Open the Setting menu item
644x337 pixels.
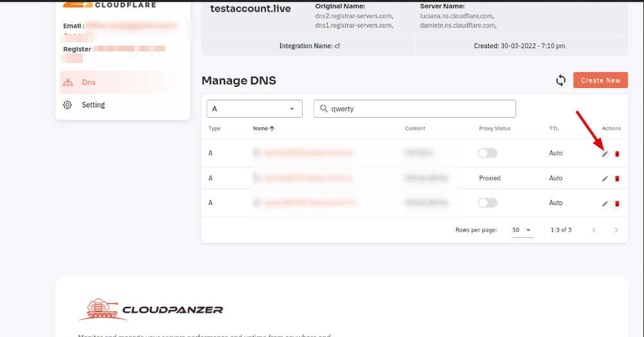[121, 105]
